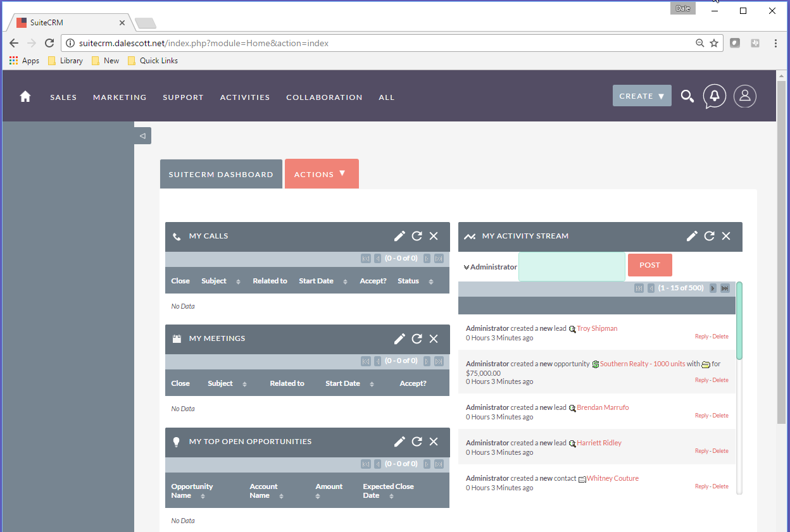Edit the My Top Open Opportunities dashlet

tap(399, 442)
